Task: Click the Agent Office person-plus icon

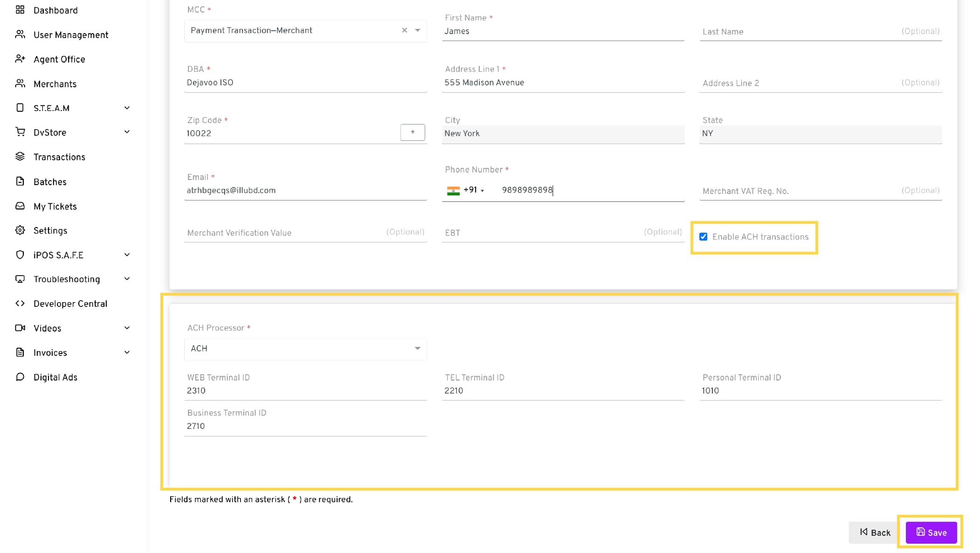Action: (20, 59)
